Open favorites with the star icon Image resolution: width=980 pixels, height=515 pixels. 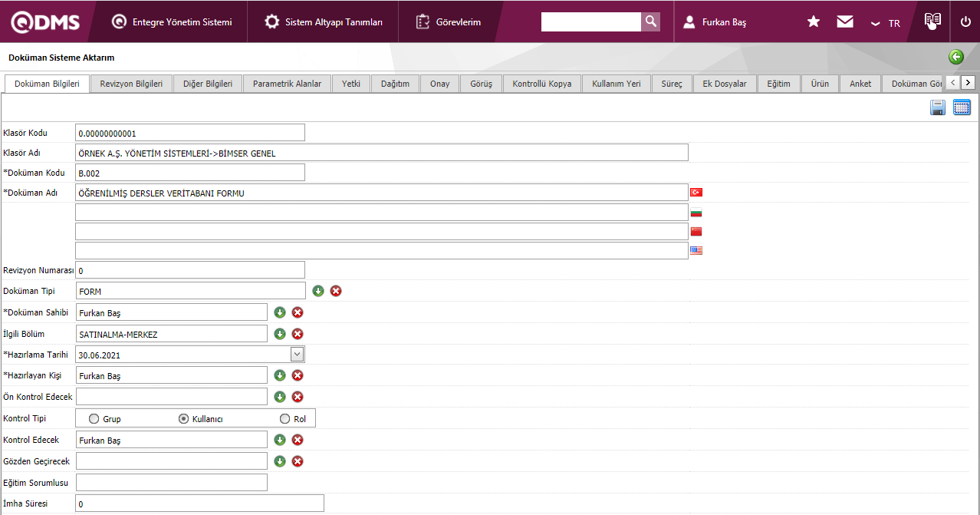(814, 22)
